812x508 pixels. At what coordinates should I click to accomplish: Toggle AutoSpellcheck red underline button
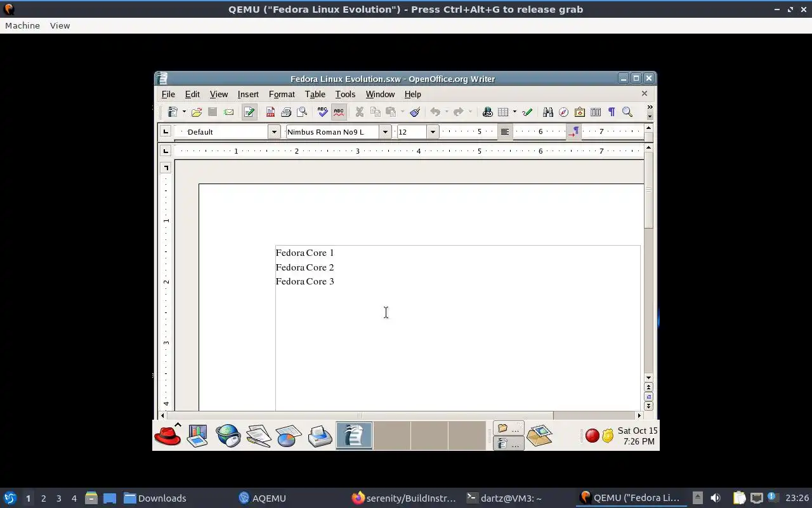[339, 112]
